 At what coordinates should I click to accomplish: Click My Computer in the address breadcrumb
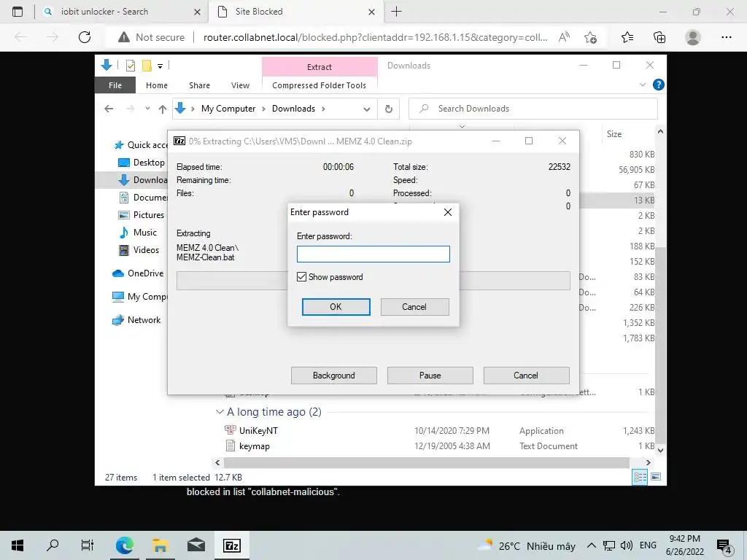(x=228, y=109)
